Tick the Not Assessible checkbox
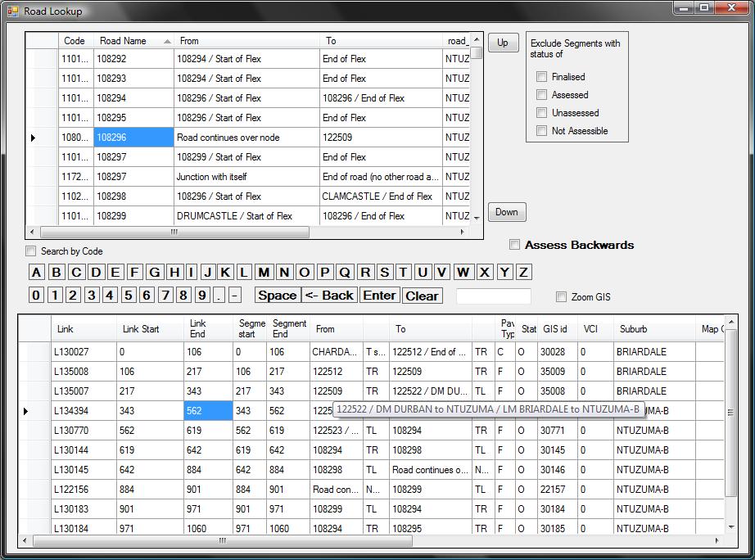Viewport: 755px width, 560px height. click(541, 131)
